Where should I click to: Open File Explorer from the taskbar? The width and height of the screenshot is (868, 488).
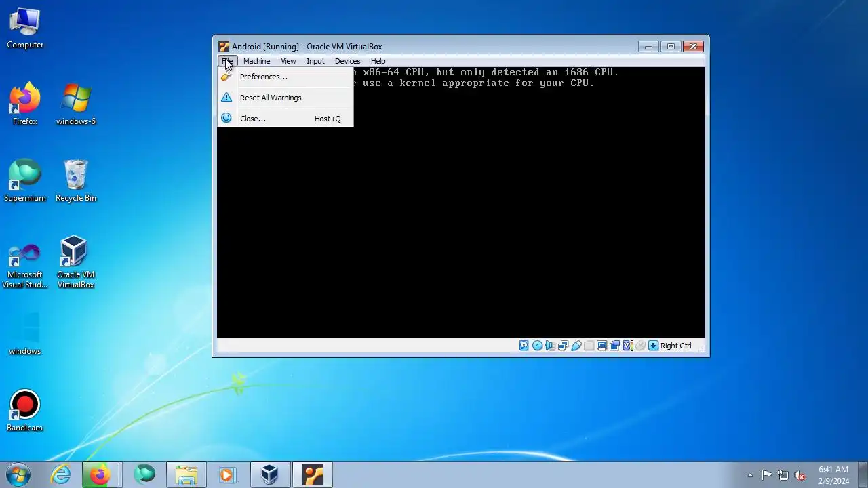pyautogui.click(x=186, y=474)
